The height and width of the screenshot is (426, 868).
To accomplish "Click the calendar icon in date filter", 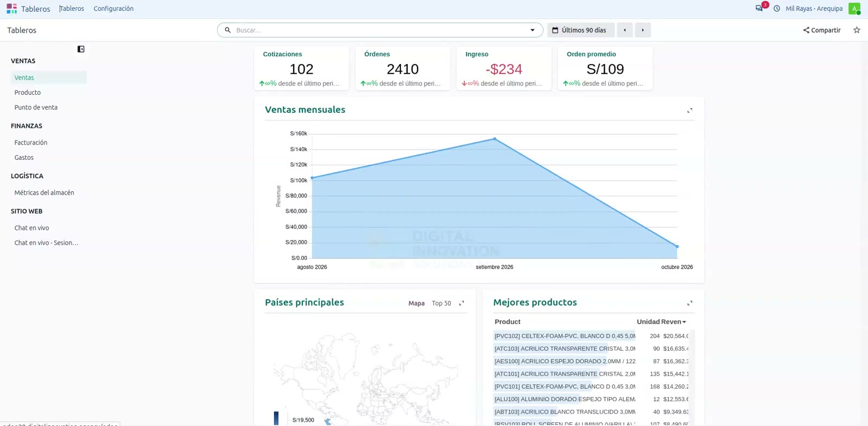I will (x=555, y=30).
